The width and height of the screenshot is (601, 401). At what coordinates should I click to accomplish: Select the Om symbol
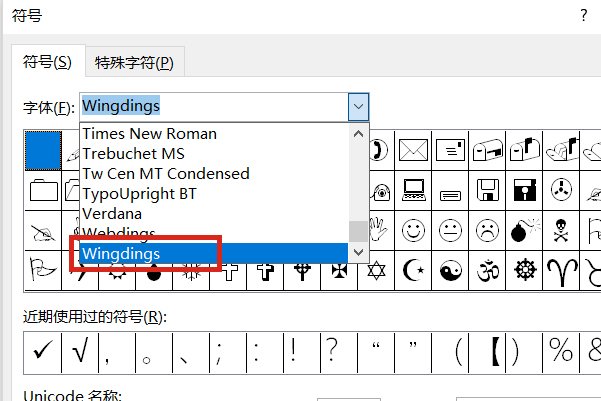487,271
